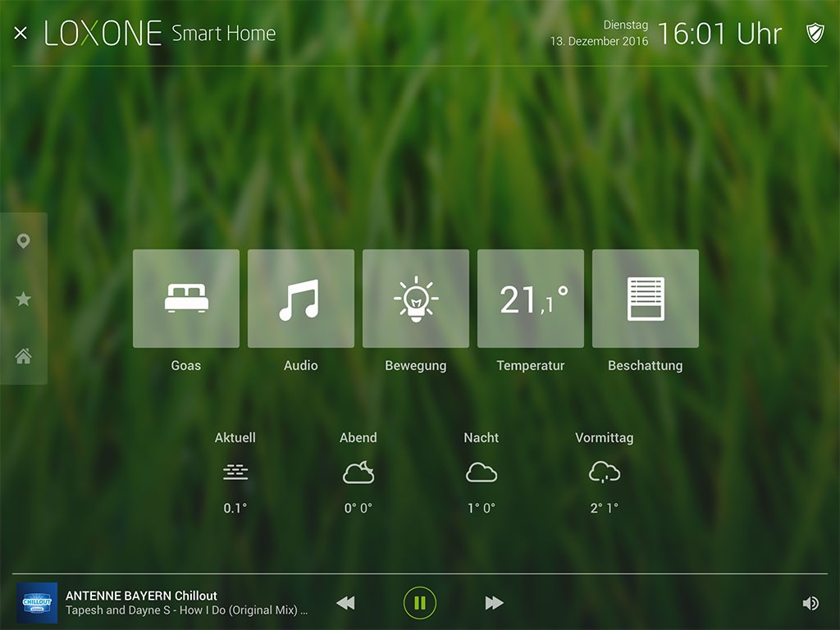Click the Abend forecast heading
The image size is (840, 630).
(358, 438)
